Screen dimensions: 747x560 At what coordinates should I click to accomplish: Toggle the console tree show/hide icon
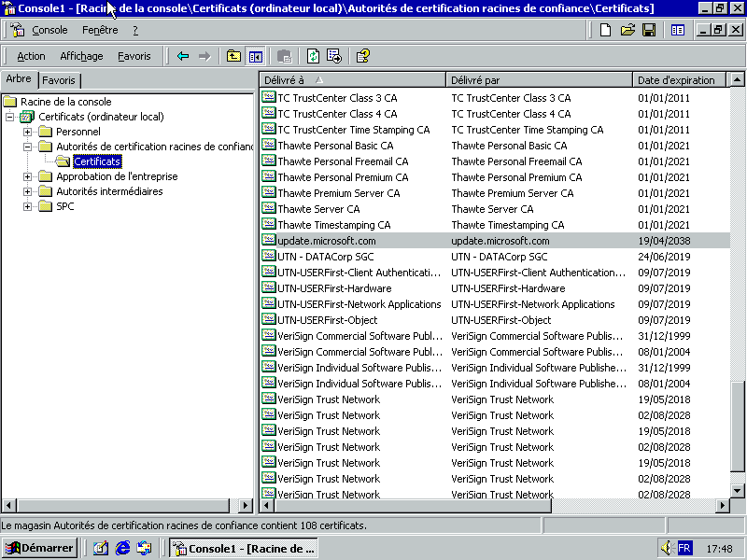(x=255, y=57)
